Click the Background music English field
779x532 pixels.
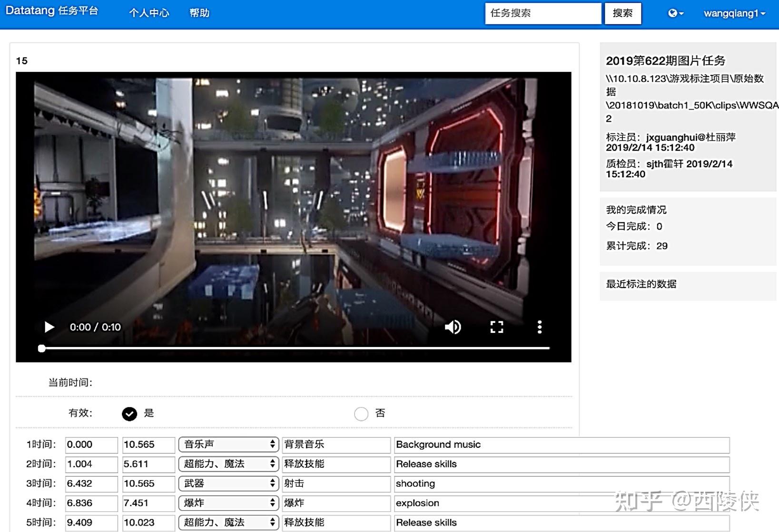click(x=562, y=445)
